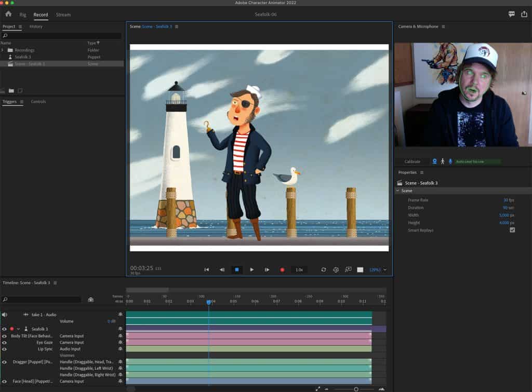Click the Calibrate button
Viewport: 532px width, 392px height.
(x=412, y=161)
